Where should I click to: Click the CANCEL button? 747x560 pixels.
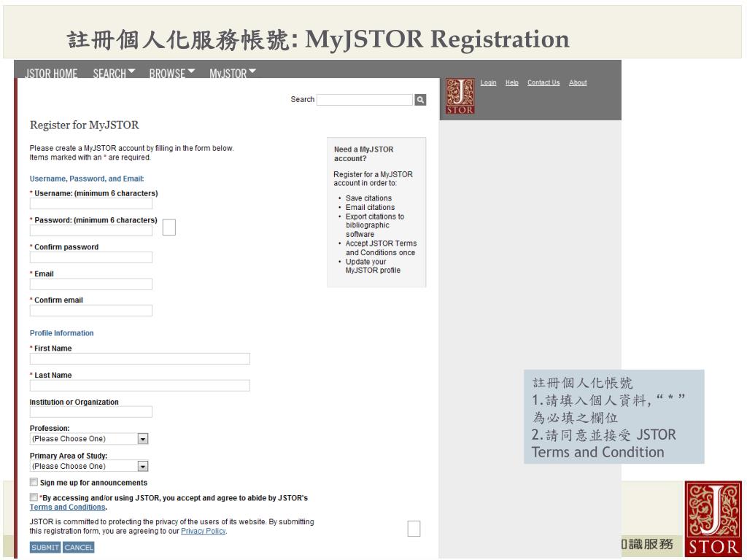[x=79, y=547]
